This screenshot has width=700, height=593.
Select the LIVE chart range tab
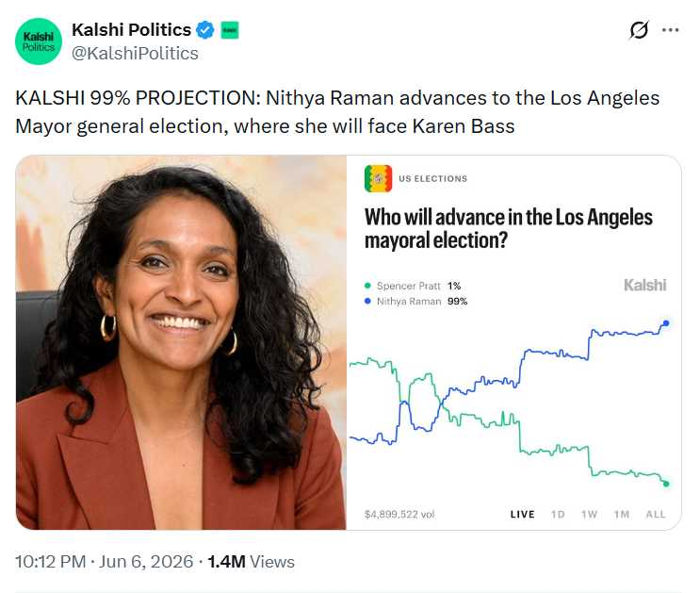click(522, 515)
